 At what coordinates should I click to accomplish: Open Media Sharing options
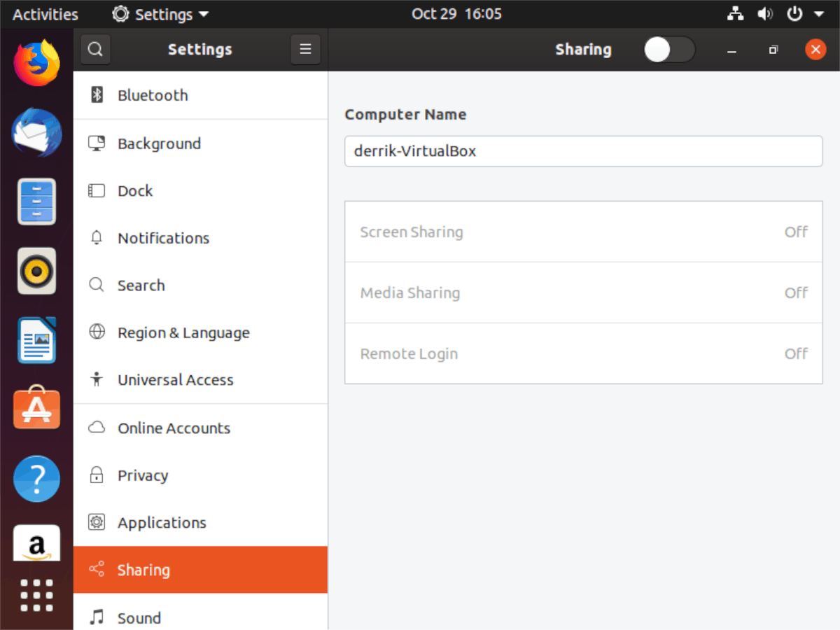point(583,293)
